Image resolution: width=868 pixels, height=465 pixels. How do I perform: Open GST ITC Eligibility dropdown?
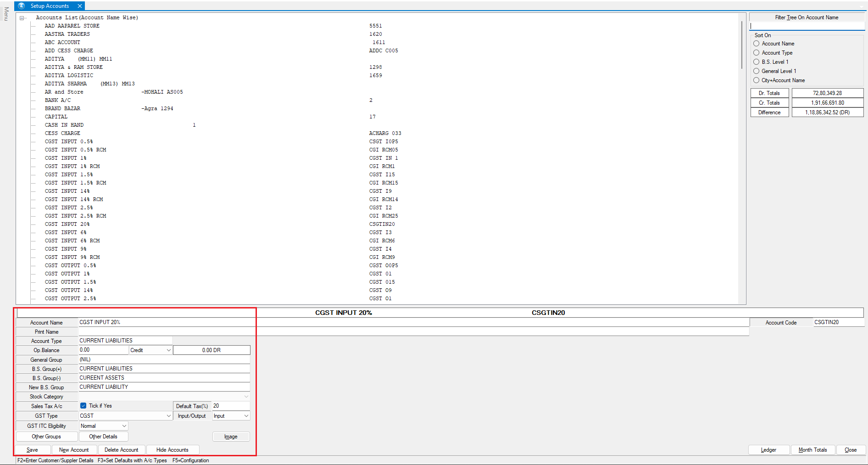pyautogui.click(x=124, y=426)
